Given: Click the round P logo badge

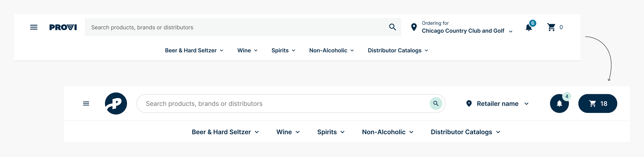Looking at the screenshot, I should [116, 103].
